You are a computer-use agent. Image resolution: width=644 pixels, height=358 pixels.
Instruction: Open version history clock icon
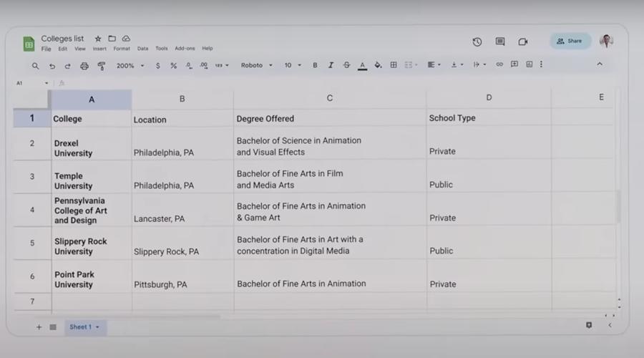tap(477, 42)
